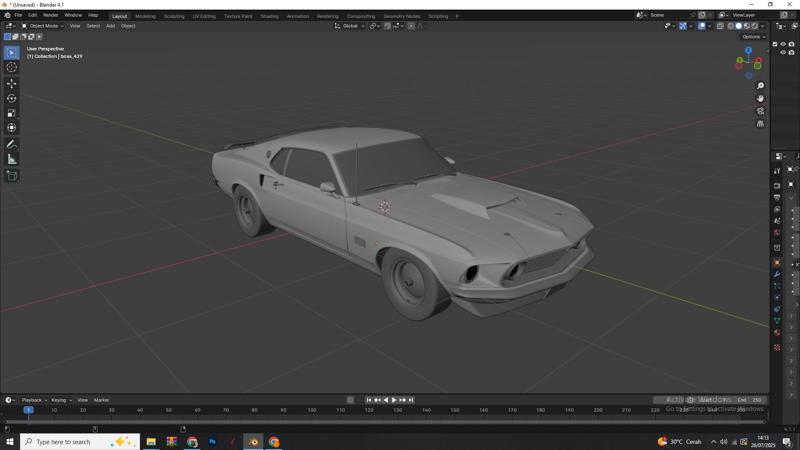Open the timeline Keying dropdown
This screenshot has height=450, width=800.
61,400
